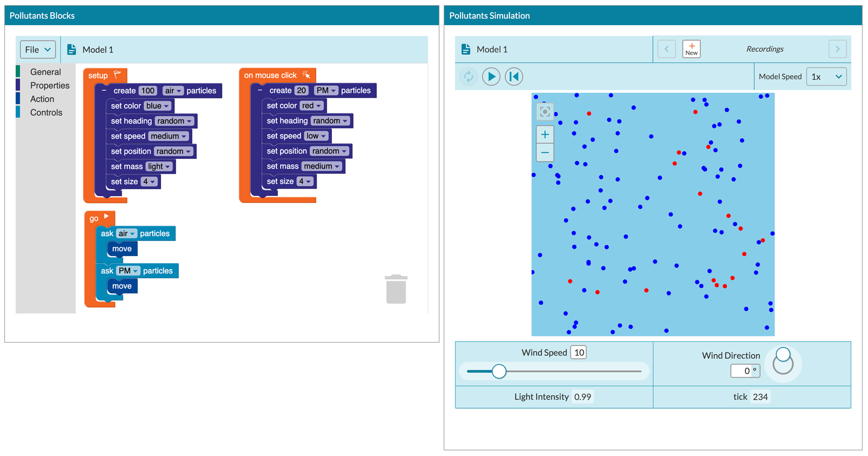Screen dimensions: 868x456
Task: Click the fit-to-view icon on simulation
Action: 545,112
